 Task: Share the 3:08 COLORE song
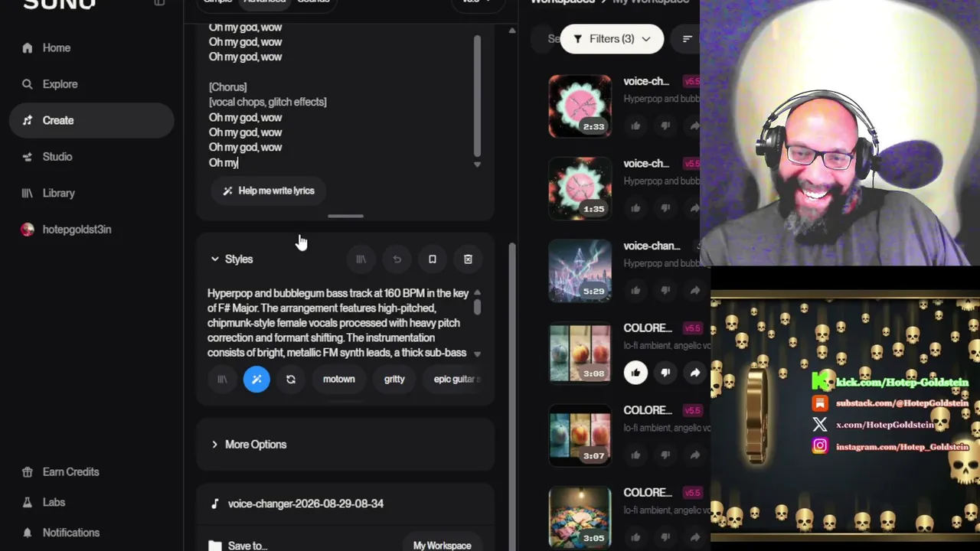click(x=694, y=373)
